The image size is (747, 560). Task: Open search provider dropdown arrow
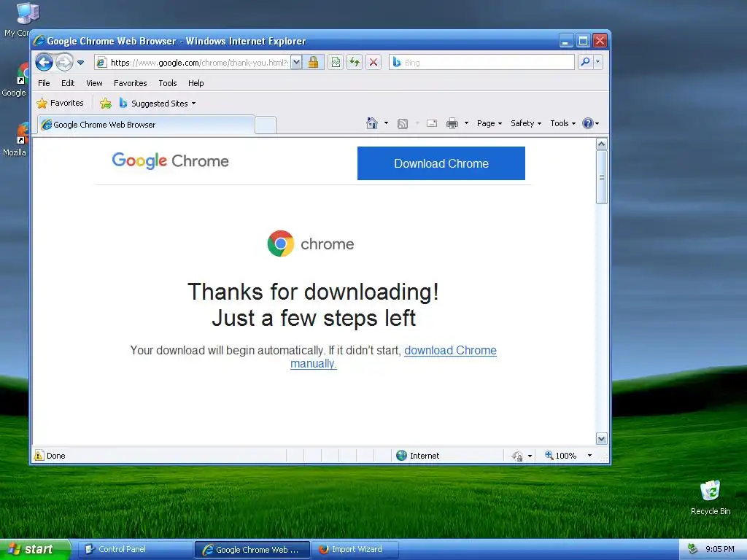coord(598,63)
